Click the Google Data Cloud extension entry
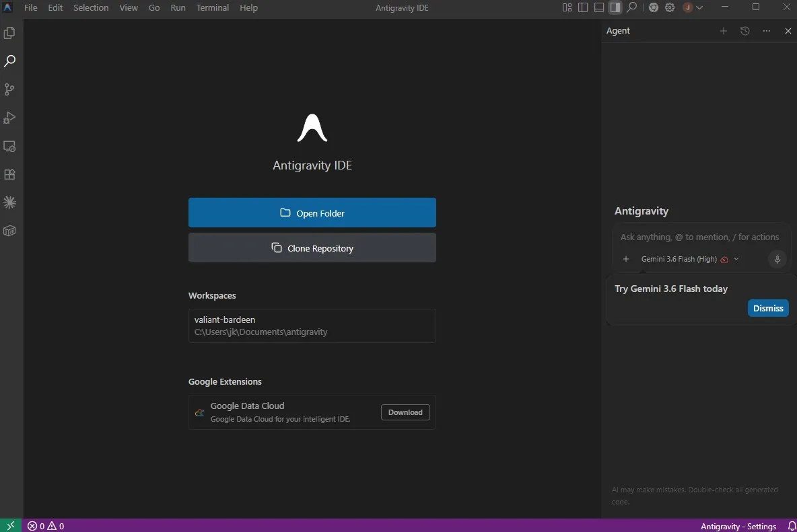The width and height of the screenshot is (797, 532). tap(312, 412)
